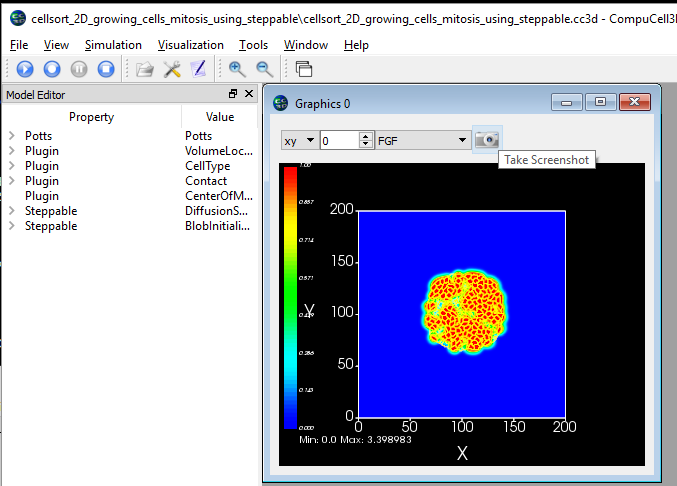Open the Tools menu
Viewport: 677px width, 486px height.
coord(253,45)
